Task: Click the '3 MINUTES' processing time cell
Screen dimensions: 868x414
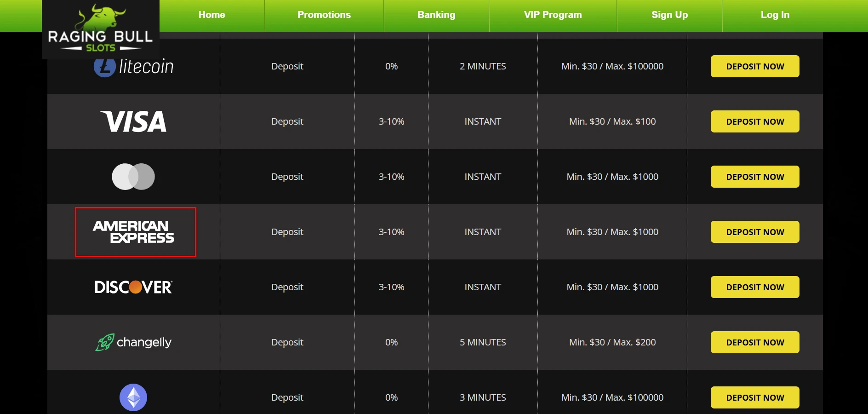Action: coord(483,397)
